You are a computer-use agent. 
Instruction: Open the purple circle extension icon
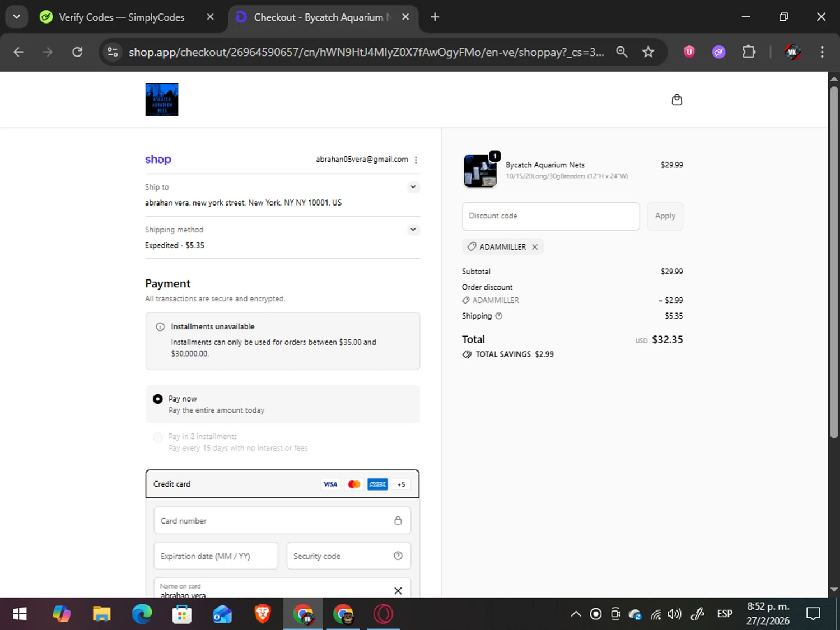tap(719, 52)
